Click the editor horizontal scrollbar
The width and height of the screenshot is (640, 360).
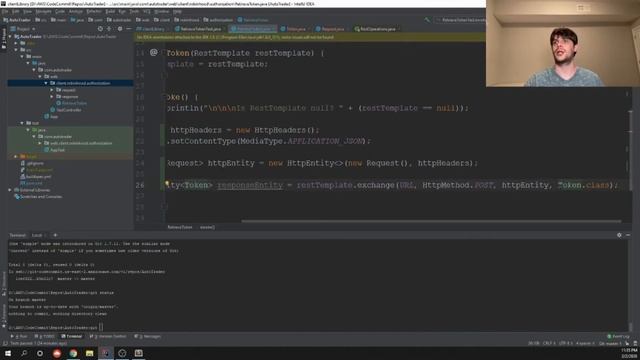click(431, 221)
